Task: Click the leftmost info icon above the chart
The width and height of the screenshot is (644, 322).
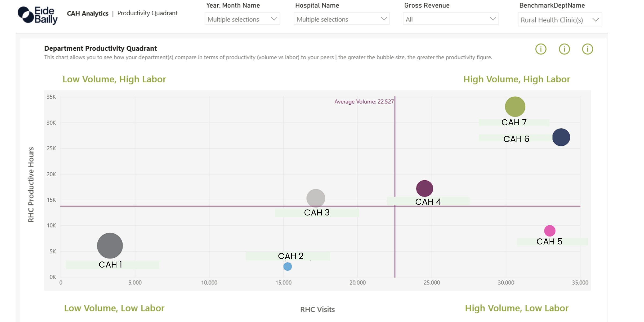Action: [541, 49]
